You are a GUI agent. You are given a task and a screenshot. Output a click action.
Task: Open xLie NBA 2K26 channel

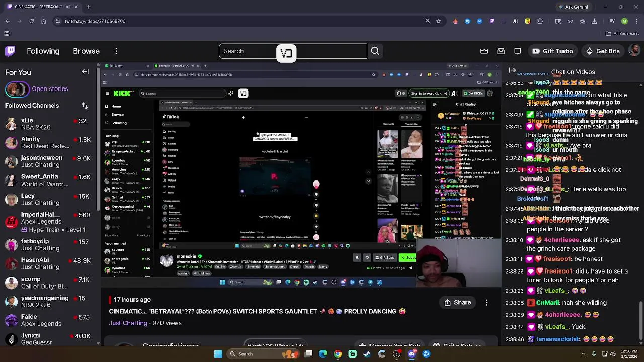49,124
